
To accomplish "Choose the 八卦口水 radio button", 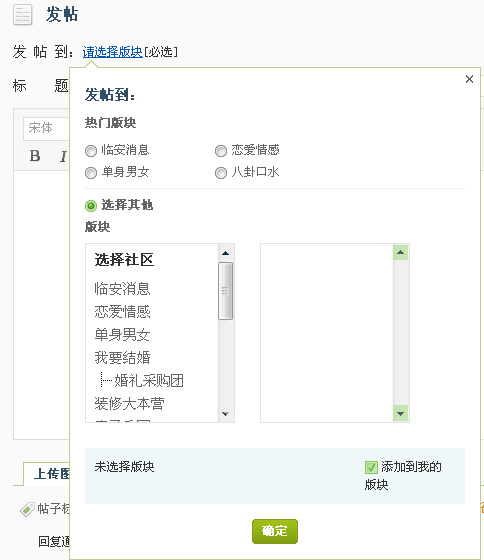I will [x=221, y=173].
